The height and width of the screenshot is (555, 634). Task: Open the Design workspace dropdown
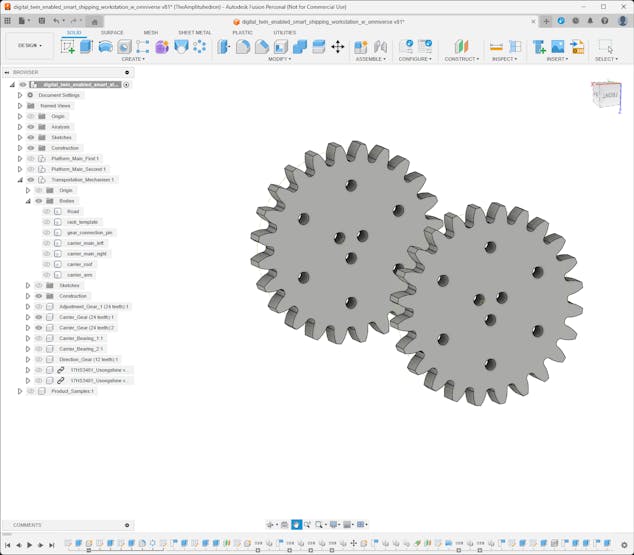pos(29,45)
